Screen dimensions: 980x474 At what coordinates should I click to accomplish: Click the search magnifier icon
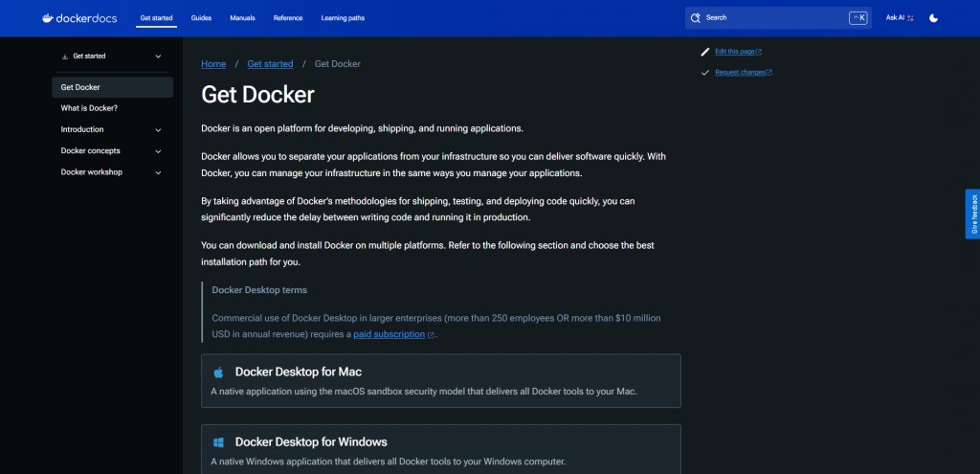click(x=695, y=18)
